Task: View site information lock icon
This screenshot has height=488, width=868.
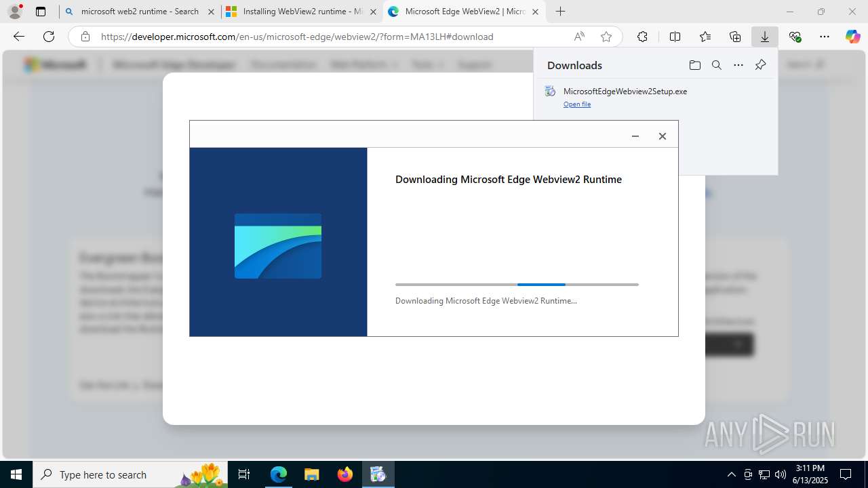Action: pos(85,37)
